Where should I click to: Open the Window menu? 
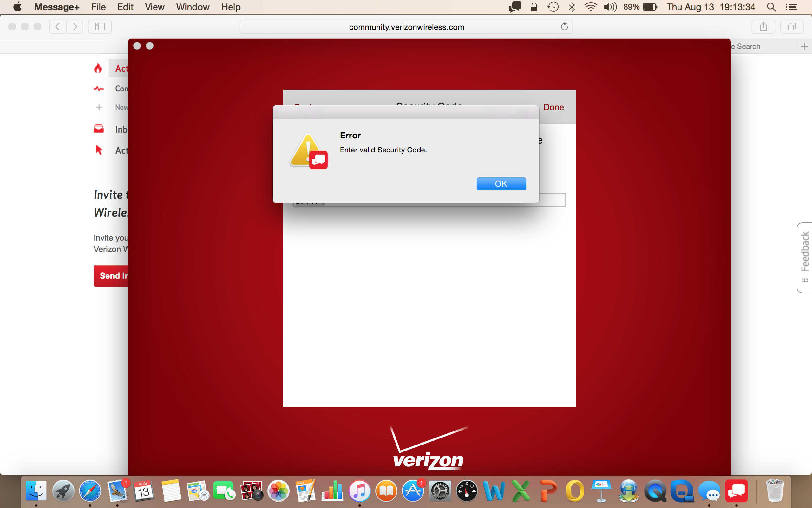[x=193, y=7]
